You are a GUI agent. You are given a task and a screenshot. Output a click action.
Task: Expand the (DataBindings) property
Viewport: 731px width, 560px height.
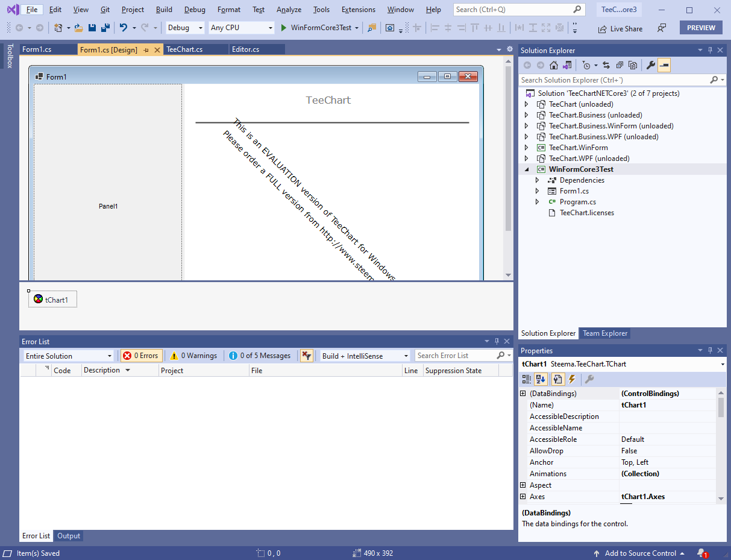[523, 394]
